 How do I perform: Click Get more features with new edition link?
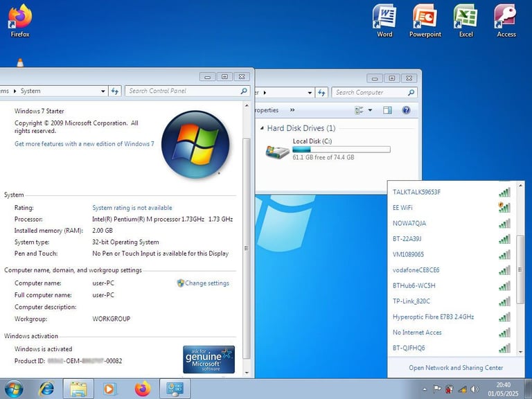coord(84,144)
